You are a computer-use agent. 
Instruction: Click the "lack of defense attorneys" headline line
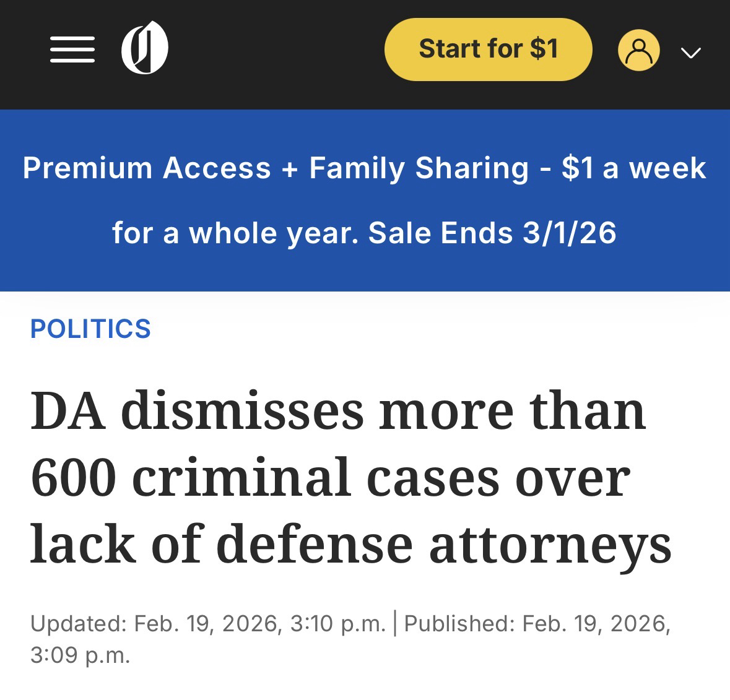350,545
